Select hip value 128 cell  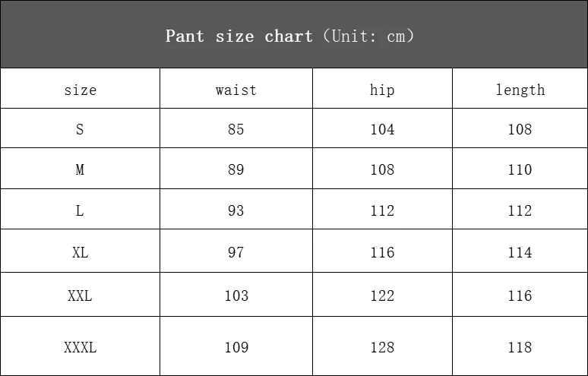(x=382, y=346)
